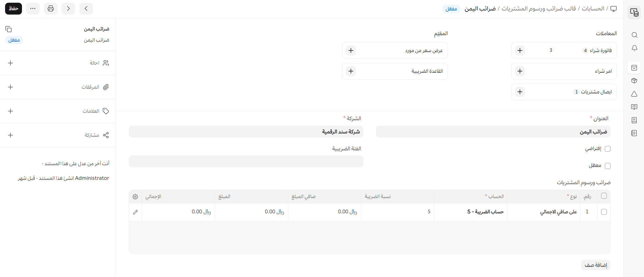Click إضافة صف to add row
Viewport: 644px width, 277px height.
point(596,265)
